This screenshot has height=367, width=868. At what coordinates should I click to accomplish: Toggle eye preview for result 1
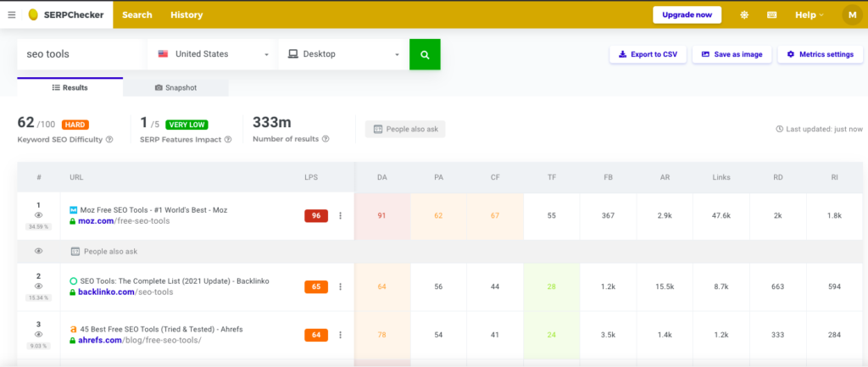(39, 215)
